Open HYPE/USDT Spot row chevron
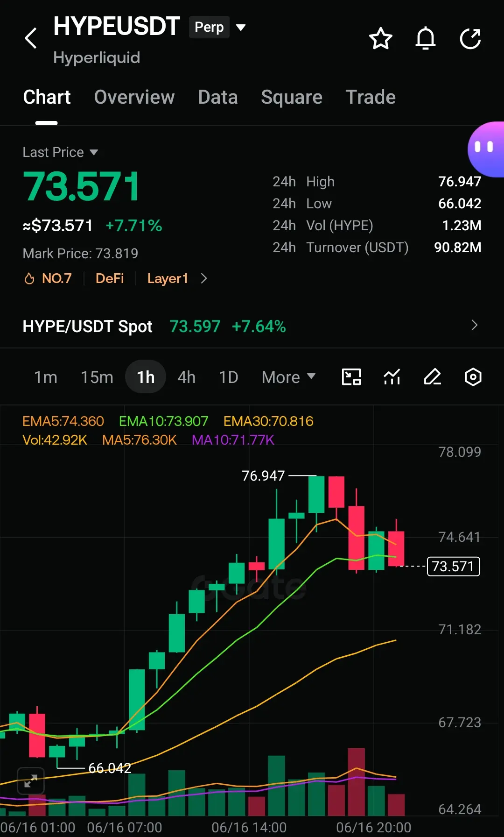Screen dimensions: 504x837 click(x=475, y=326)
